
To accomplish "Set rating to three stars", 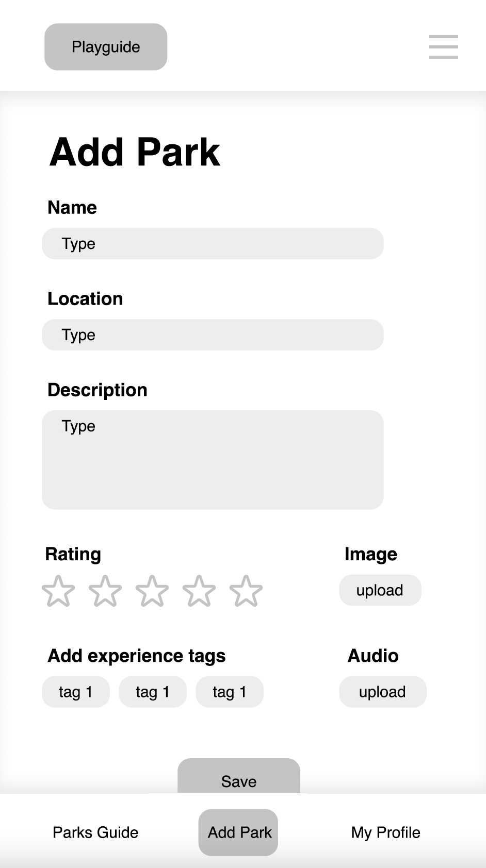I will click(152, 591).
